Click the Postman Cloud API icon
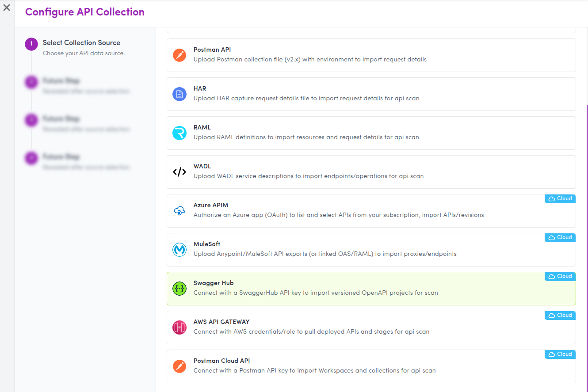Viewport: 588px width, 392px height. pyautogui.click(x=179, y=366)
